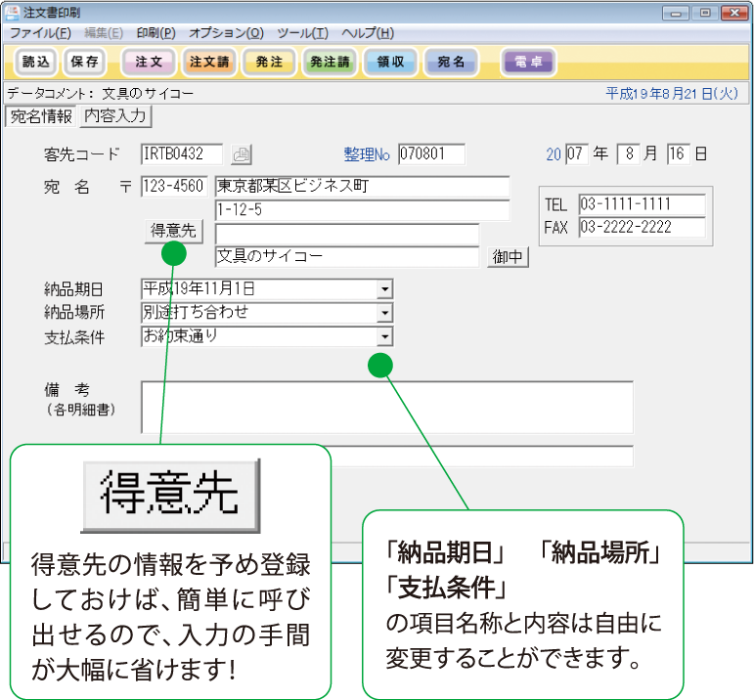Click the 備考 remarks text area
This screenshot has height=700, width=754.
click(x=386, y=406)
